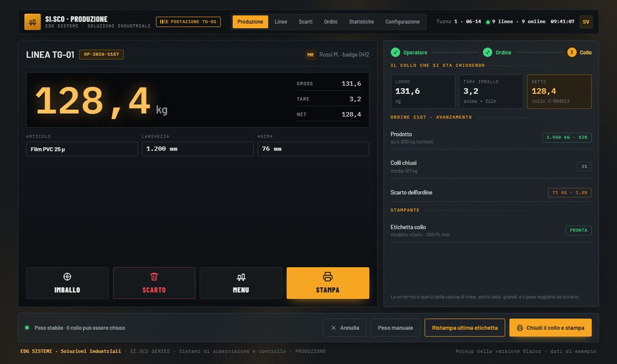
Task: Open the Ordini tab
Action: (x=331, y=22)
